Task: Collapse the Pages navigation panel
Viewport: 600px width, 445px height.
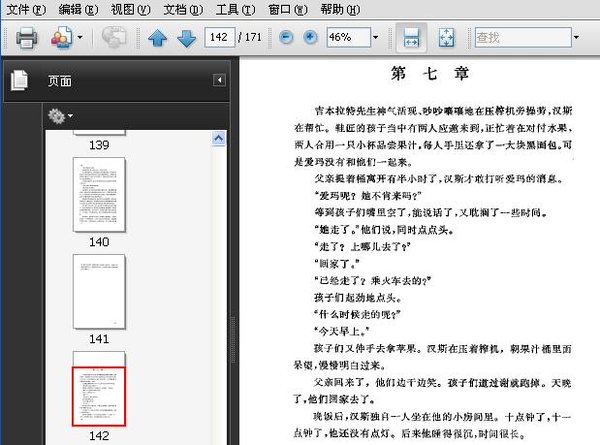Action: (x=219, y=80)
